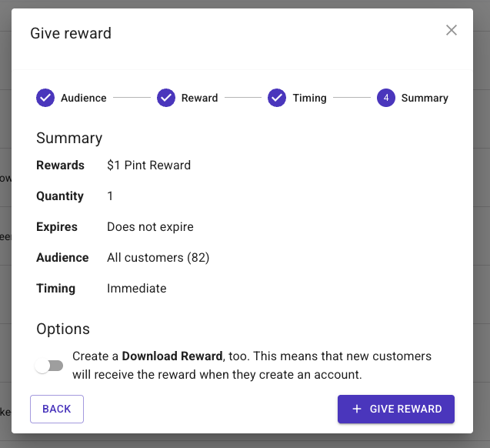The width and height of the screenshot is (490, 448).
Task: Click the Timing step checkmark icon
Action: tap(277, 98)
